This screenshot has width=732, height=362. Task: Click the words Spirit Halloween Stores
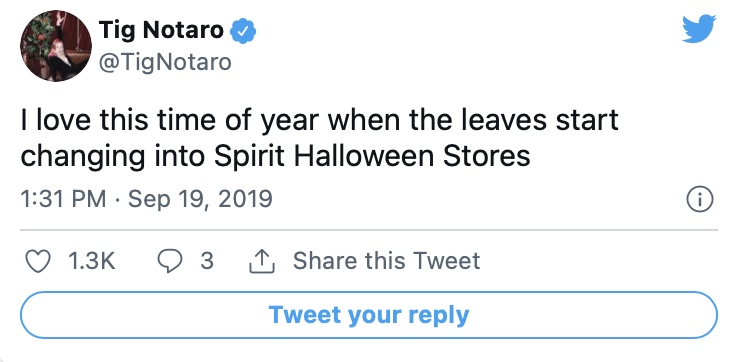[372, 156]
